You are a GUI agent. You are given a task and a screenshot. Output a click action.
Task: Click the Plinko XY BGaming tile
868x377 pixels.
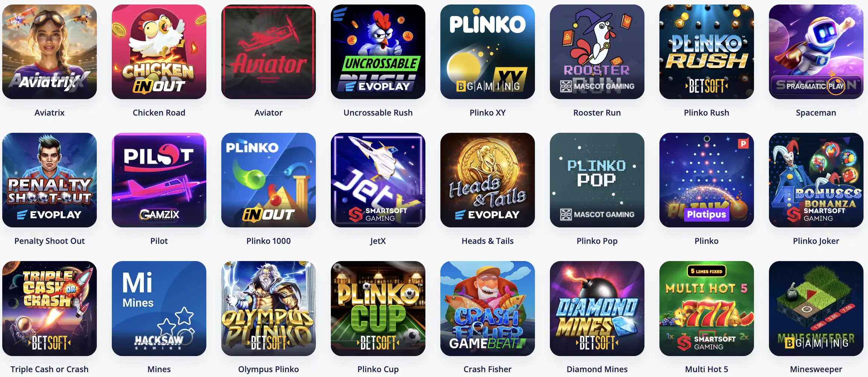tap(487, 52)
